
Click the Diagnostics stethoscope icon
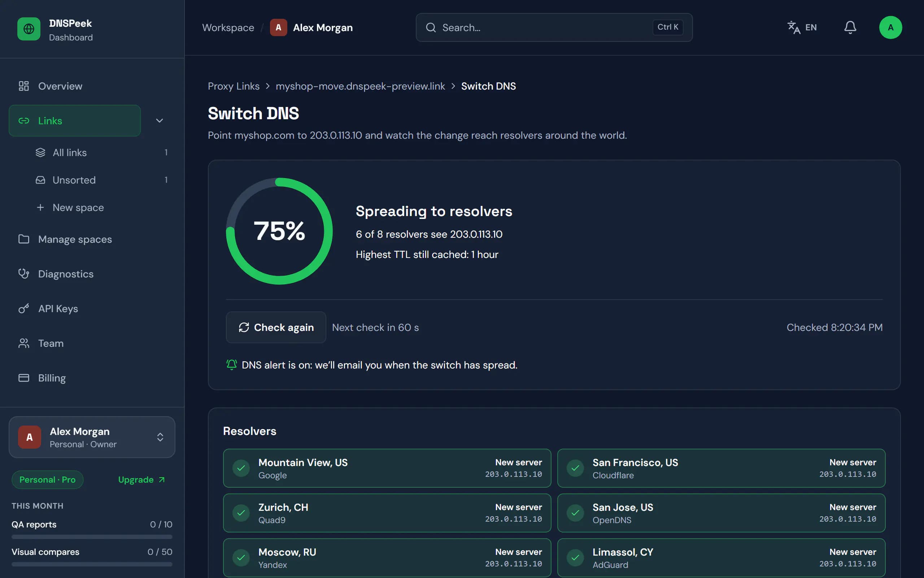(24, 274)
